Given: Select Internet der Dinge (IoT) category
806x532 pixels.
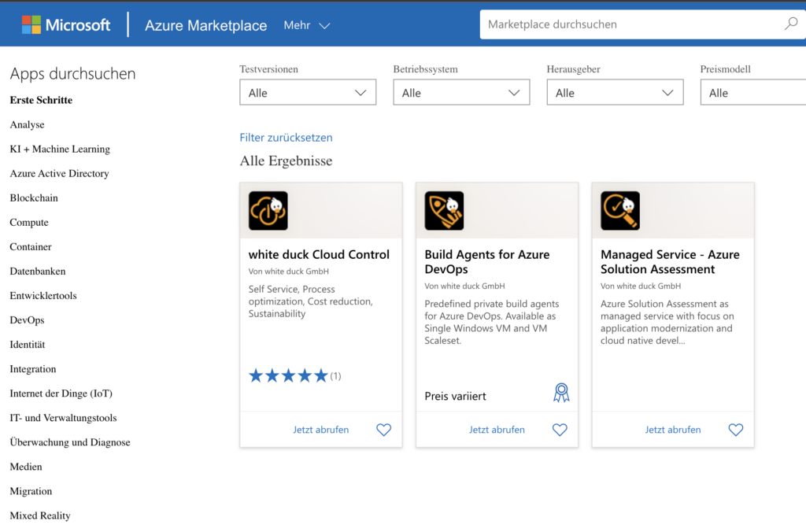Looking at the screenshot, I should click(x=61, y=393).
